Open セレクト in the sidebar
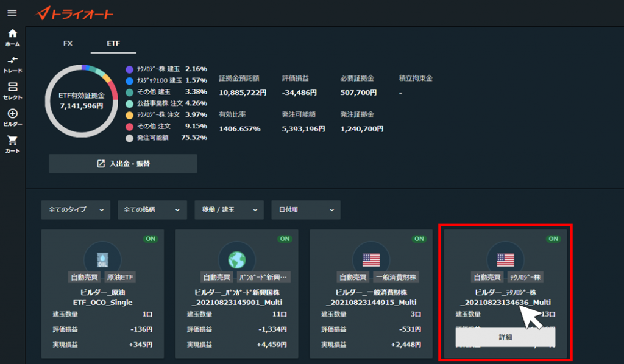This screenshot has width=624, height=364. pos(13,91)
